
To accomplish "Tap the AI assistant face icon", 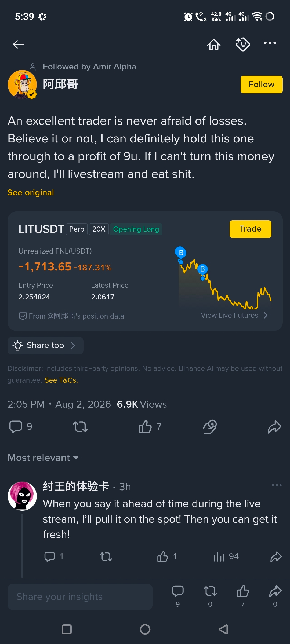I will (x=243, y=44).
